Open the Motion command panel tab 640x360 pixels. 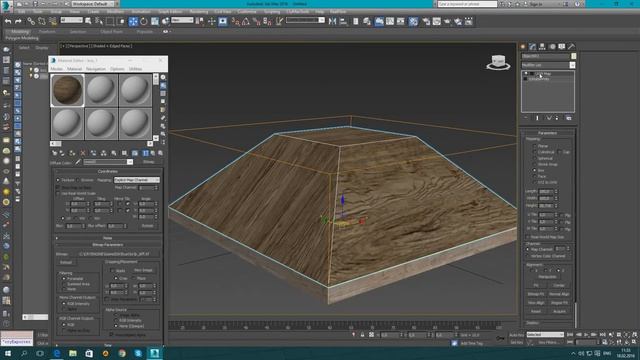[552, 47]
